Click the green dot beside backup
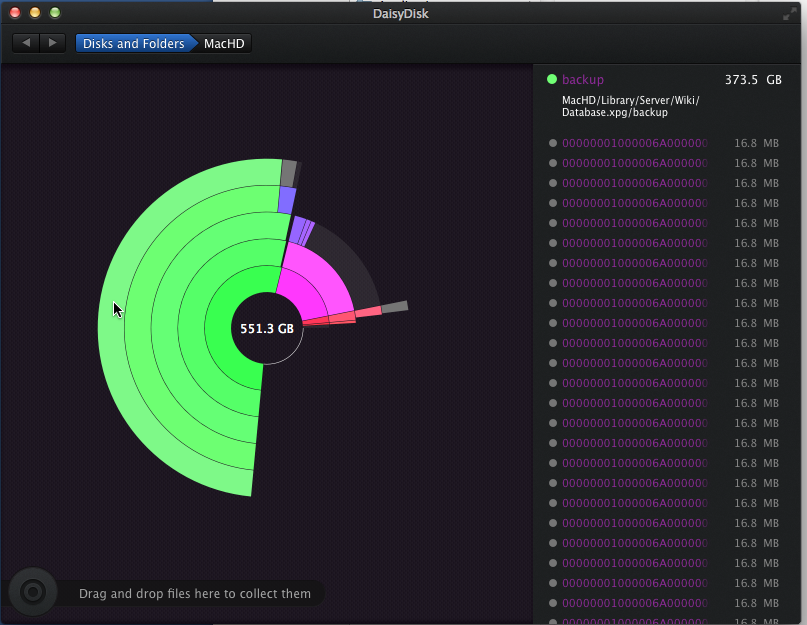 [x=552, y=79]
